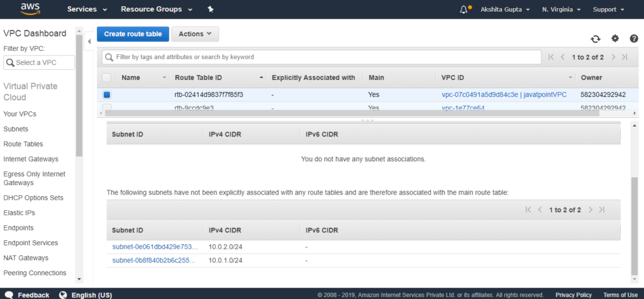Open subnet-0e061dbd429e753 link
Image resolution: width=644 pixels, height=299 pixels.
(155, 247)
